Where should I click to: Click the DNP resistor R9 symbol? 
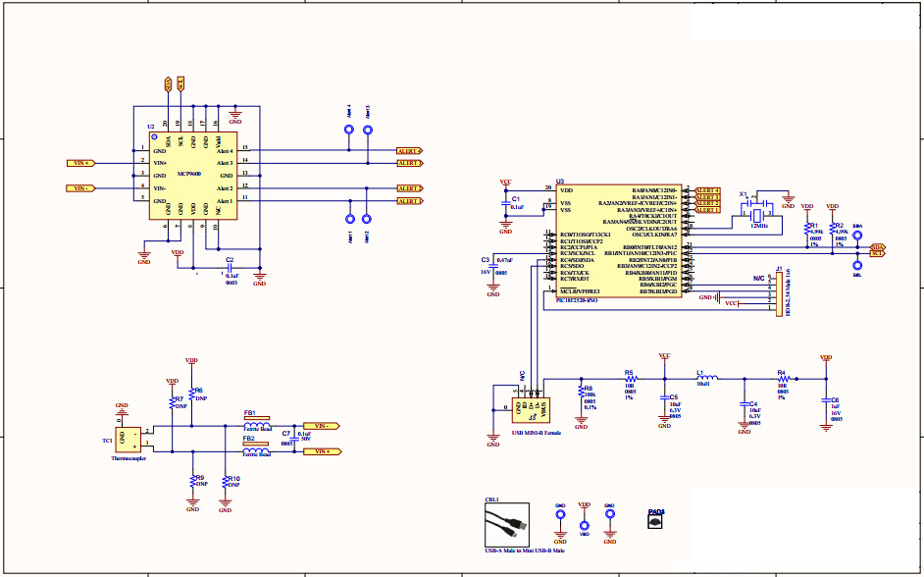(192, 482)
